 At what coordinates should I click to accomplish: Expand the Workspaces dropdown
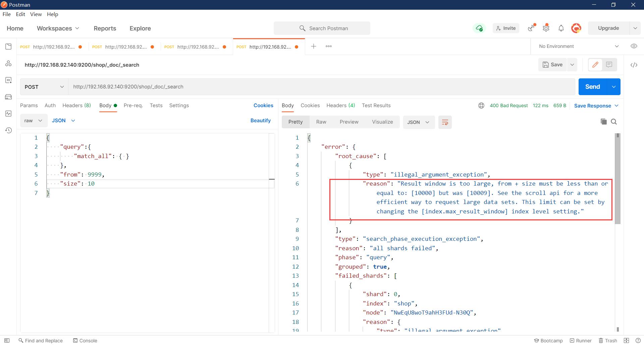pyautogui.click(x=58, y=28)
